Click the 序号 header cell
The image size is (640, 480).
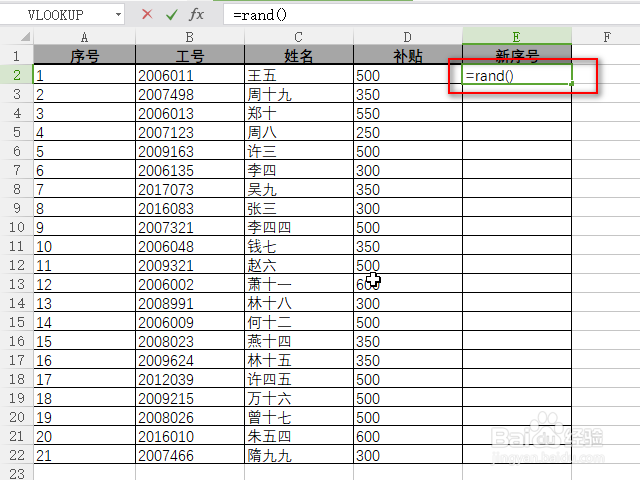84,55
